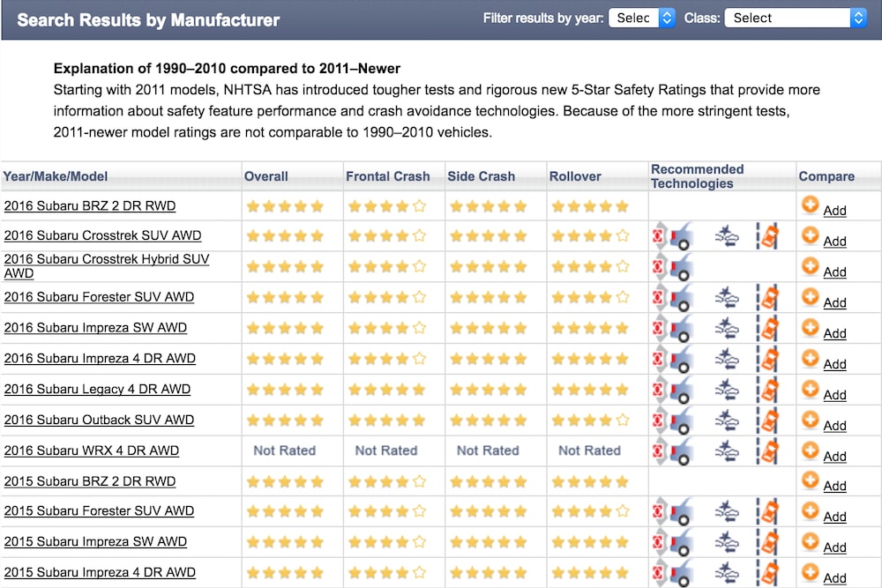
Task: Click the forward collision icon for 2016 Impreza 4 DR
Action: click(727, 359)
